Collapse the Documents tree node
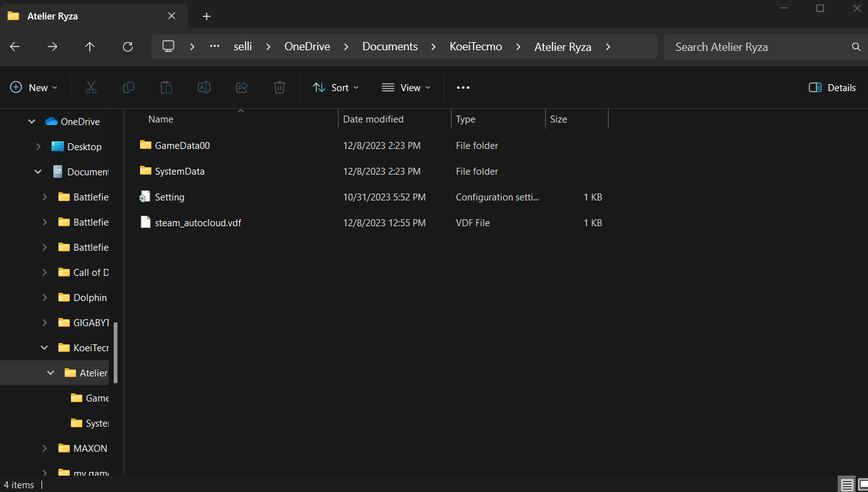Viewport: 868px width, 492px height. (x=38, y=172)
